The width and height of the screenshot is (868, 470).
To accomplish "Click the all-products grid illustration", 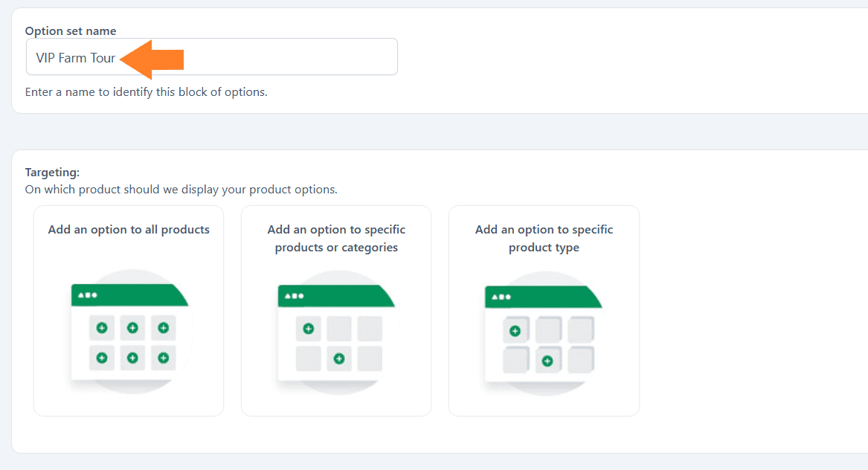I will 131,332.
